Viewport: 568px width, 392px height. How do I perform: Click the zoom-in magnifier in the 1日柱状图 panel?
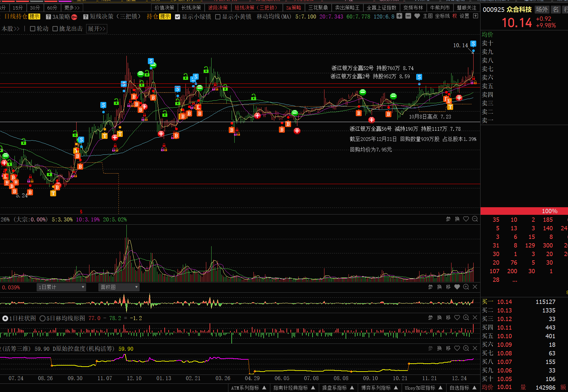click(x=466, y=317)
